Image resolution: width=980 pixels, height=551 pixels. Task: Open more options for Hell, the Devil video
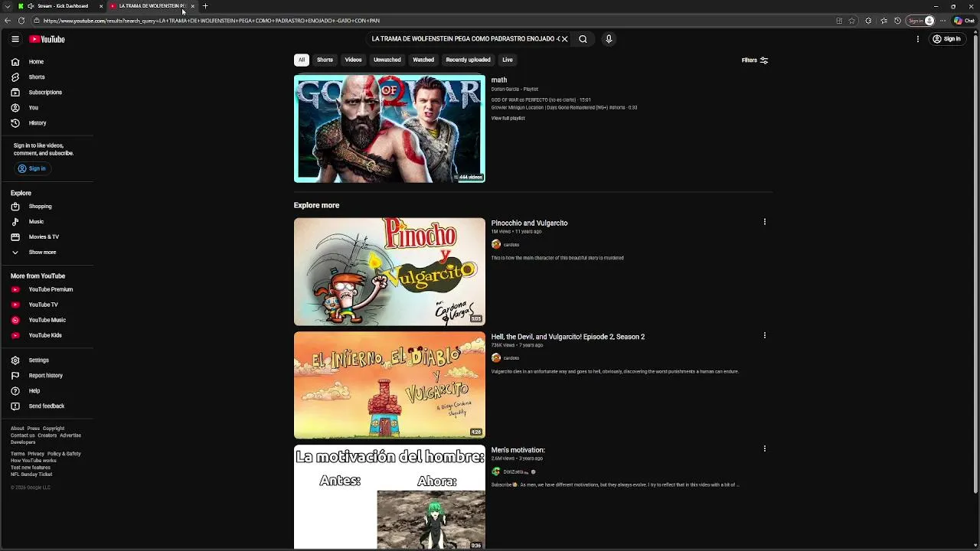[x=764, y=335]
